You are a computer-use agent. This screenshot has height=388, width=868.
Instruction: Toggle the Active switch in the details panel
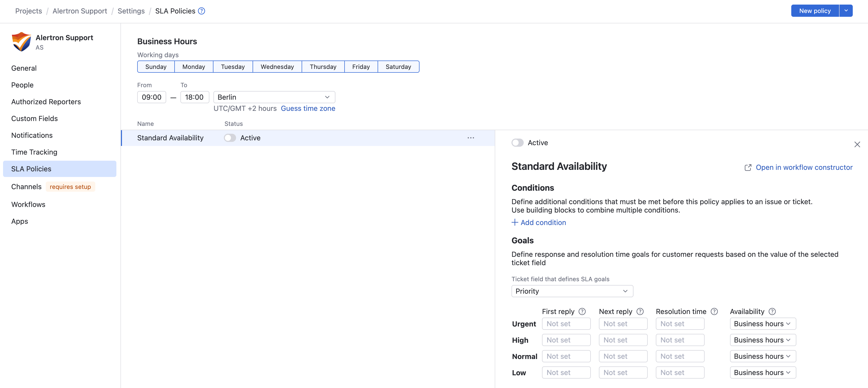click(x=517, y=143)
